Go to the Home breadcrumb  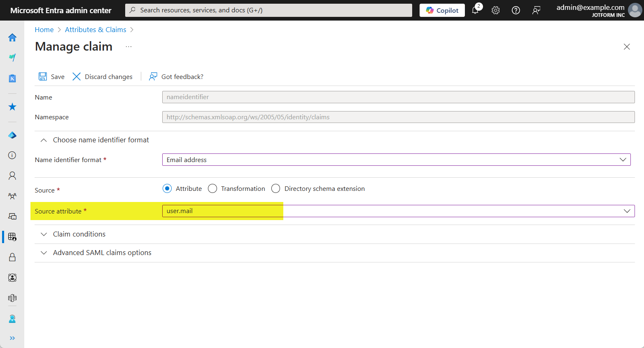pos(44,30)
